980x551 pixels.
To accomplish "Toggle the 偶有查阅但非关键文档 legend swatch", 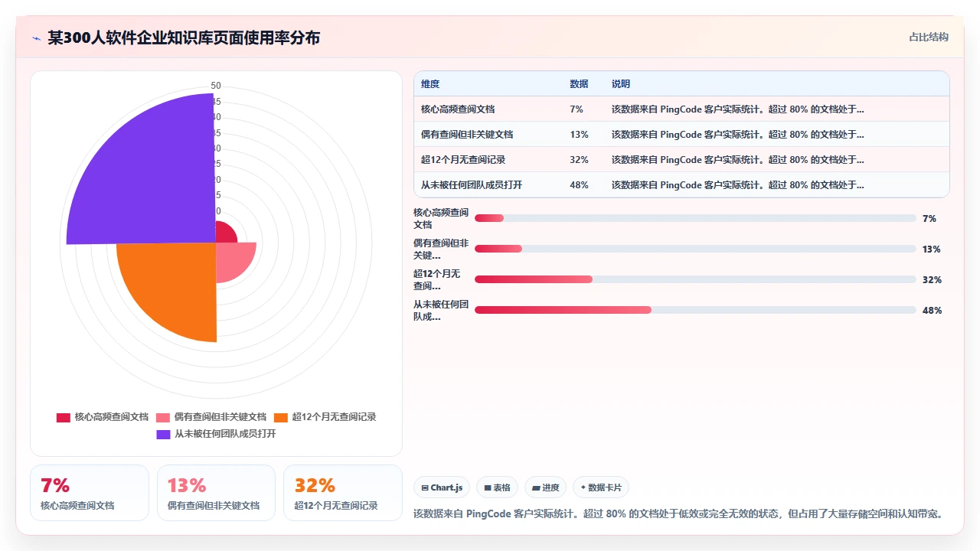I will 163,417.
